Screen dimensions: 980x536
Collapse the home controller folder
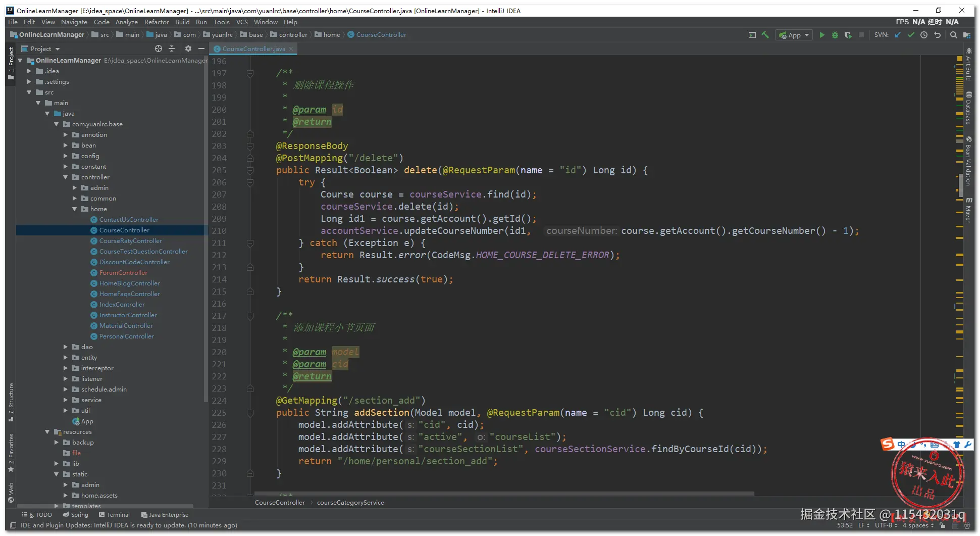coord(75,209)
